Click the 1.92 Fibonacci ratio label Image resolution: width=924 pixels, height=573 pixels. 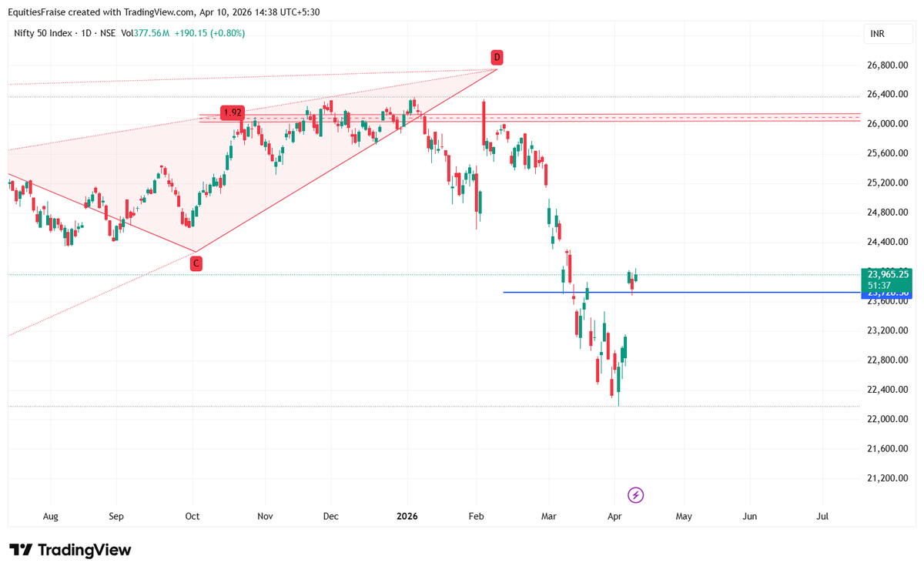[x=232, y=113]
